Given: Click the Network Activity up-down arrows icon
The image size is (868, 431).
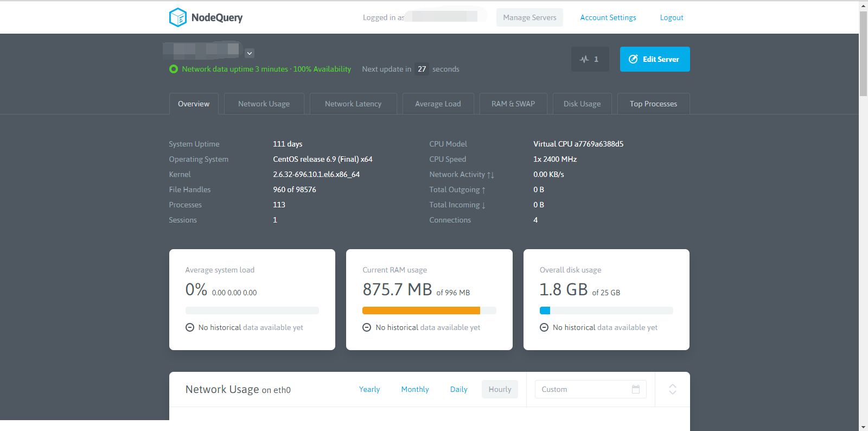Looking at the screenshot, I should [x=490, y=175].
